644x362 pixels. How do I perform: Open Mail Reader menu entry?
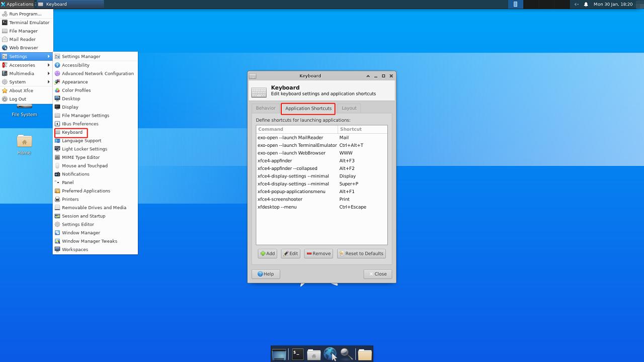26,39
